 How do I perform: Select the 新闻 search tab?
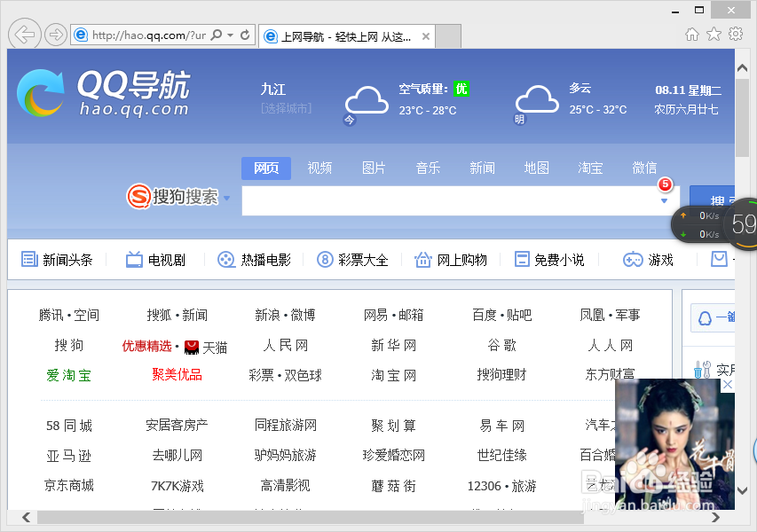[x=482, y=168]
